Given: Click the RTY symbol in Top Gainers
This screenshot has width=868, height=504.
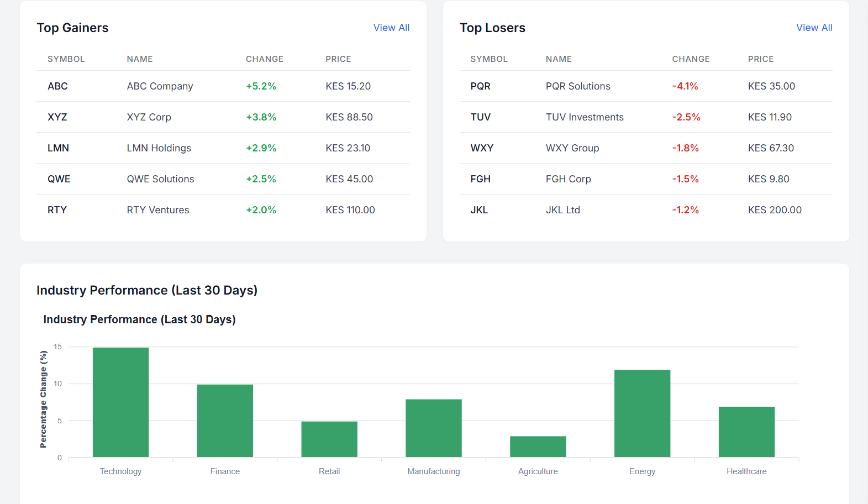Looking at the screenshot, I should click(x=57, y=210).
